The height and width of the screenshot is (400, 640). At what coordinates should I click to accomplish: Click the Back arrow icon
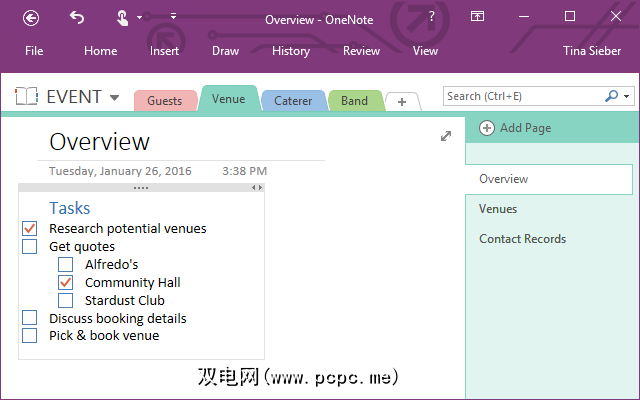click(31, 18)
